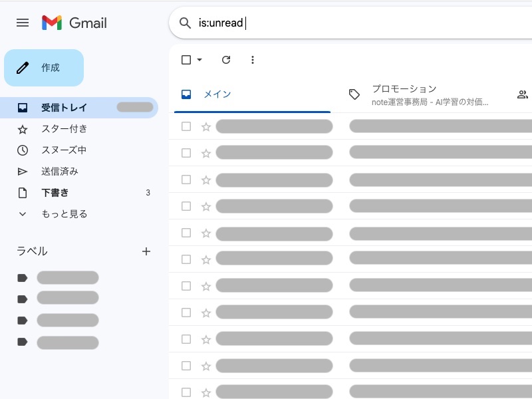Click the search magnifier icon
Screen dimensions: 532x399
[x=185, y=23]
